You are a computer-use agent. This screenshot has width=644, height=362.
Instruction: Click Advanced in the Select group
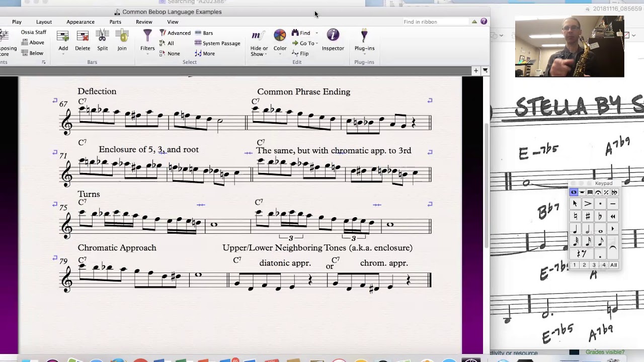click(x=175, y=33)
